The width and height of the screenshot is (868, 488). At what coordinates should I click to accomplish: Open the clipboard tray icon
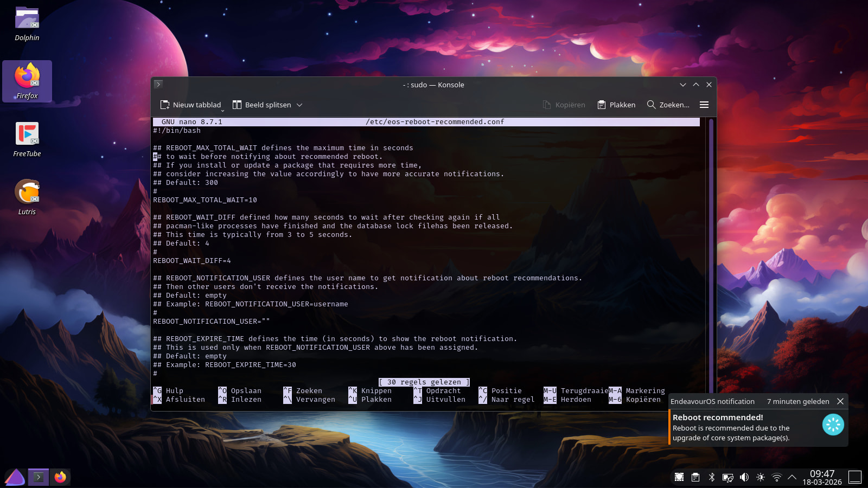[695, 477]
